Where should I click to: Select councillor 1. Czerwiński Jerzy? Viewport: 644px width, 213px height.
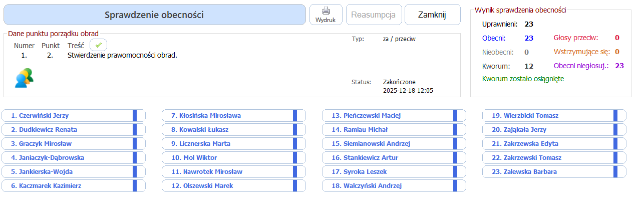tap(68, 116)
